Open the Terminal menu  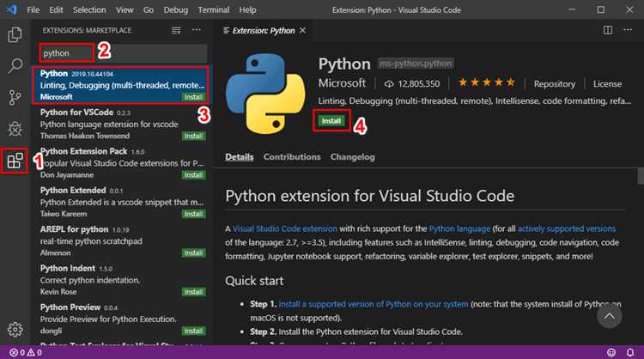(x=215, y=9)
